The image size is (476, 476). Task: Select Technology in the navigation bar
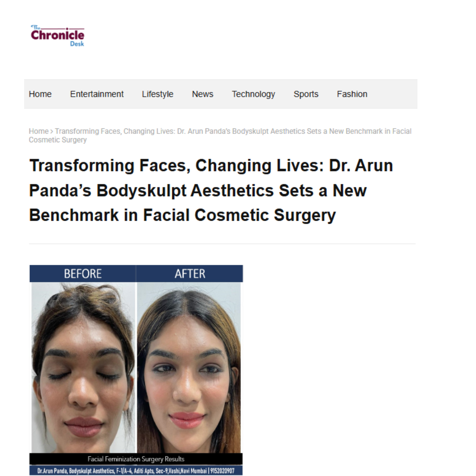(x=253, y=94)
